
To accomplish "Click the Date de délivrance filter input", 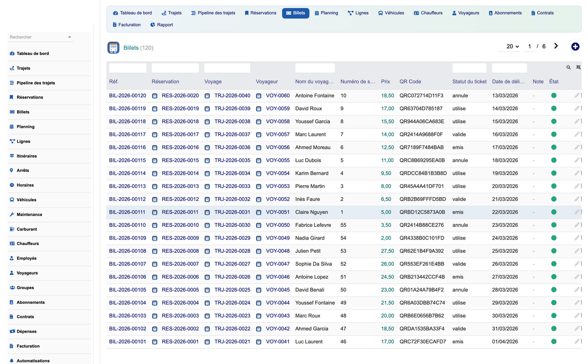I will [510, 68].
